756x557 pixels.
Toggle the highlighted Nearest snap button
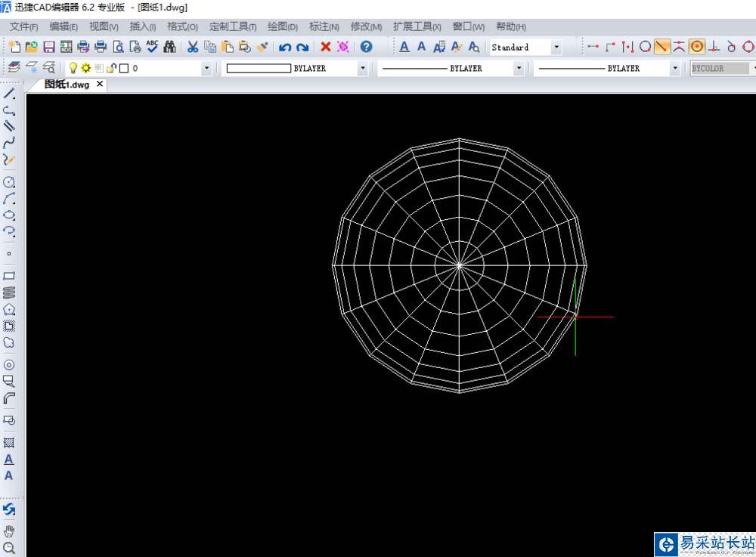click(x=662, y=47)
